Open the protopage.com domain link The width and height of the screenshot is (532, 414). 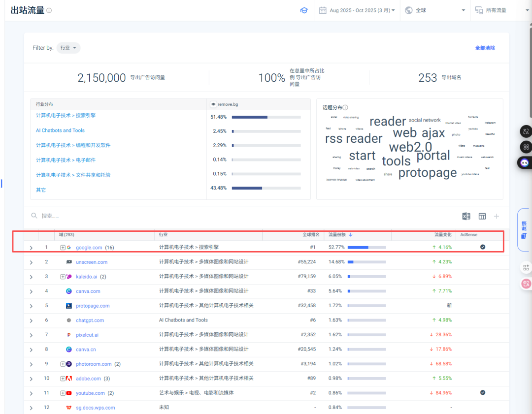coord(93,306)
